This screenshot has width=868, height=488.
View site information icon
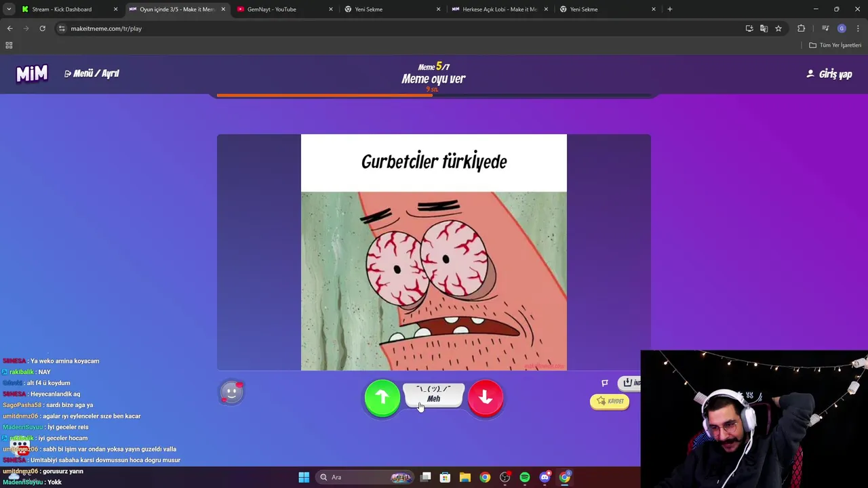pos(62,28)
